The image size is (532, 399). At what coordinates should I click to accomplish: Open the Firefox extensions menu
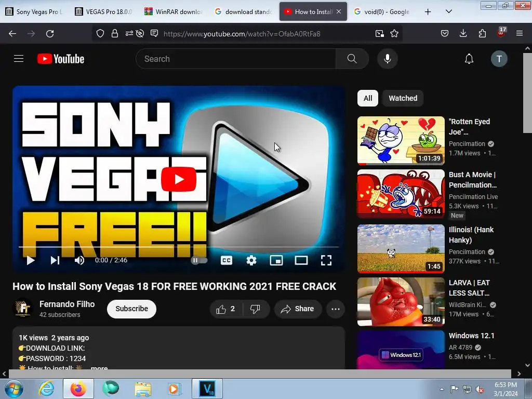482,33
